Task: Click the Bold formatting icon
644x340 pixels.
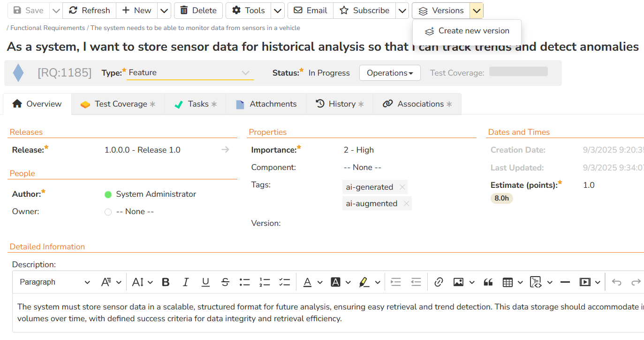Action: [166, 282]
